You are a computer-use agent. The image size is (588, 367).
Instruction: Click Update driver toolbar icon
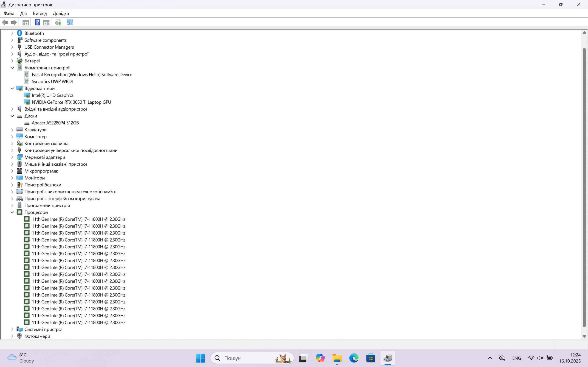tap(58, 22)
